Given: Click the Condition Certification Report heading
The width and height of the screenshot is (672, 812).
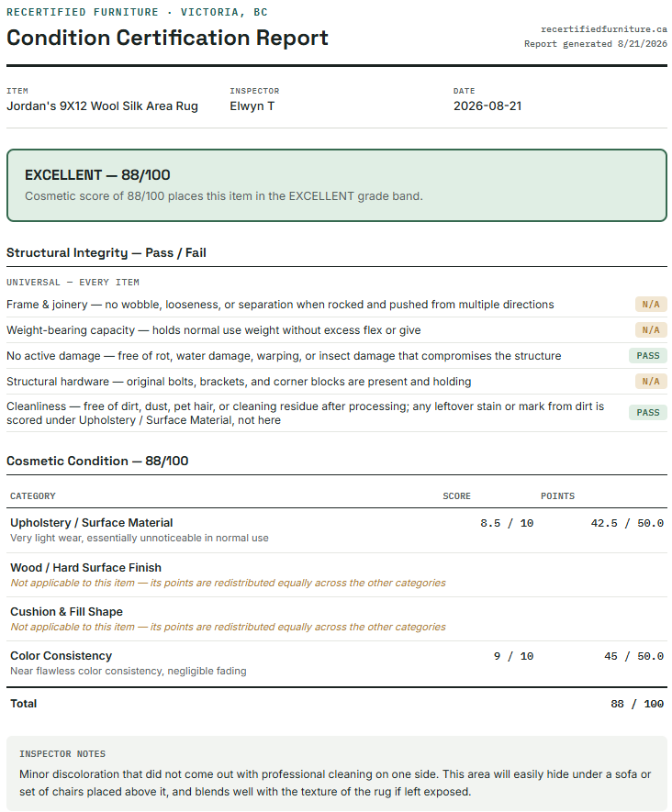Looking at the screenshot, I should click(167, 38).
